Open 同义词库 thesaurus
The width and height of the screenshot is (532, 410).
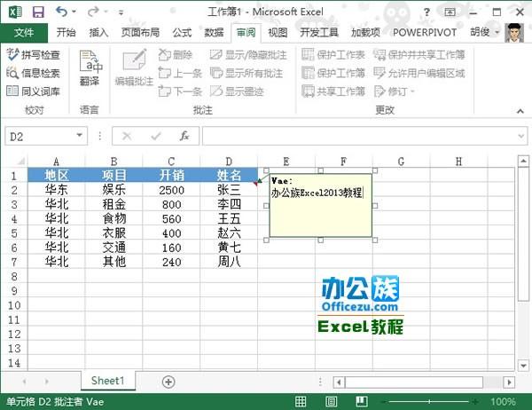pyautogui.click(x=34, y=91)
